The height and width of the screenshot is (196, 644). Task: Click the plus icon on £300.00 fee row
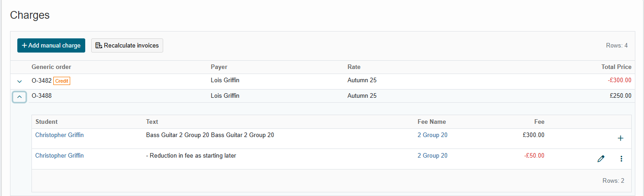620,138
